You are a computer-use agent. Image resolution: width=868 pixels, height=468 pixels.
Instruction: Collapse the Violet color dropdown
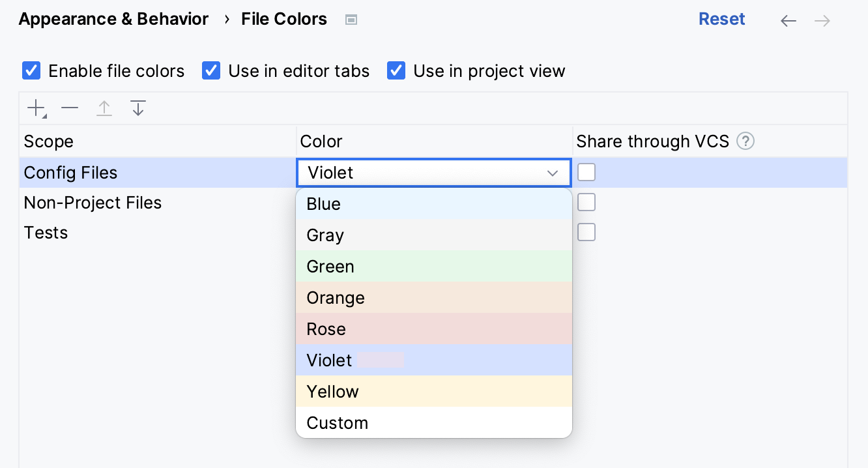[x=553, y=173]
